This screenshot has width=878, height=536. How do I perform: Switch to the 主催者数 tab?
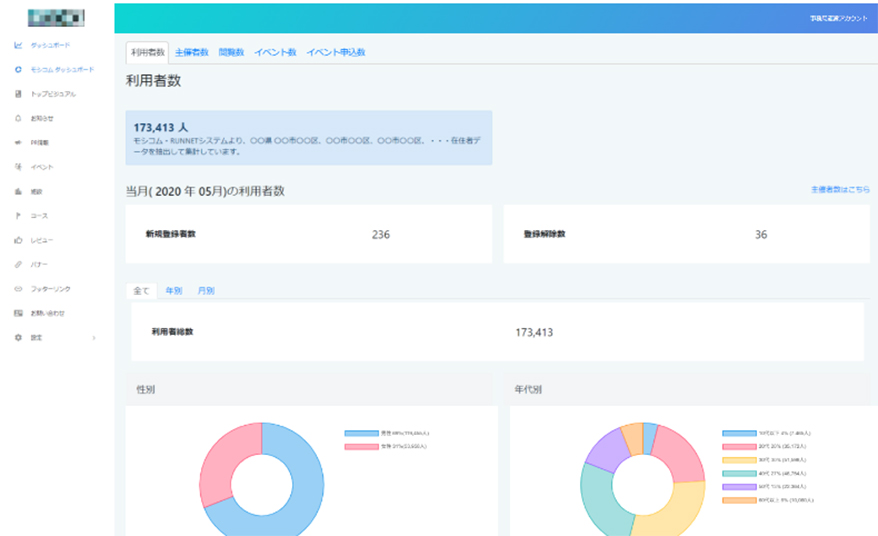click(x=191, y=52)
